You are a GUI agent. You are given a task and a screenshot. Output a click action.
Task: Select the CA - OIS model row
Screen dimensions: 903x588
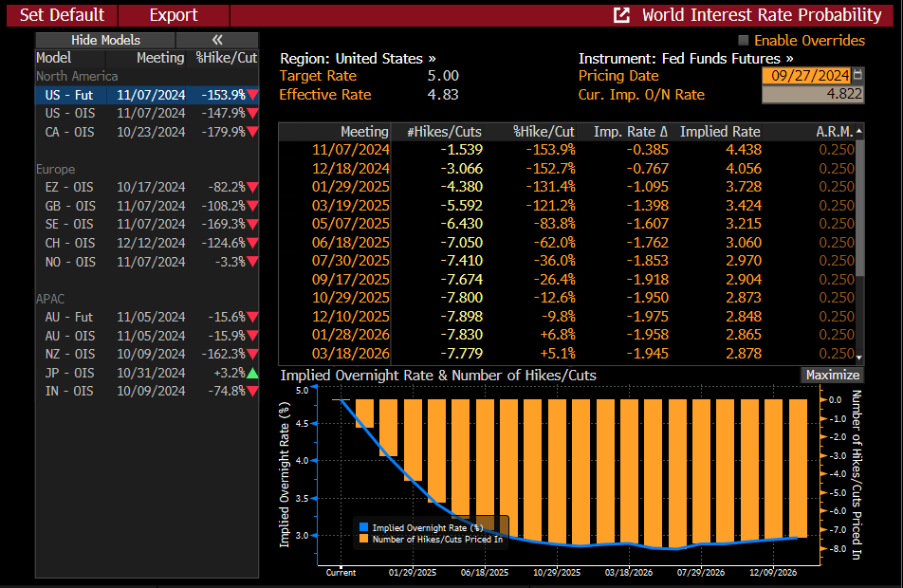[147, 132]
